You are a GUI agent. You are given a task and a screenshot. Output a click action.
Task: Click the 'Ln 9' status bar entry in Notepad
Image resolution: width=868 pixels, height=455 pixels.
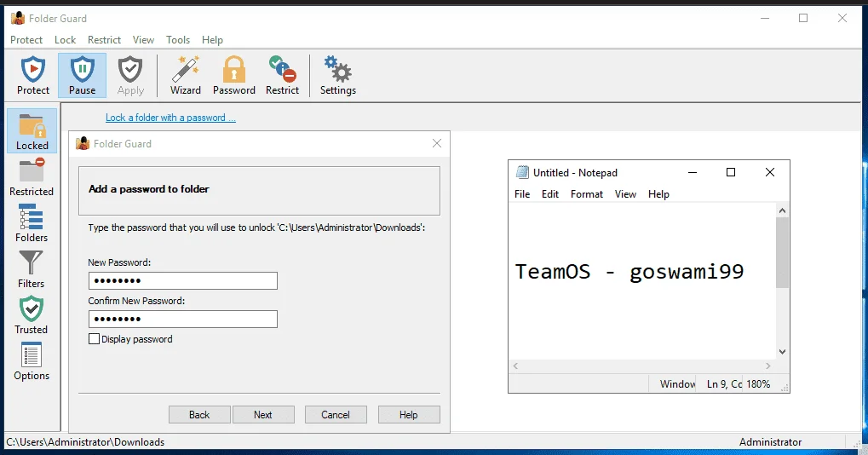point(724,383)
